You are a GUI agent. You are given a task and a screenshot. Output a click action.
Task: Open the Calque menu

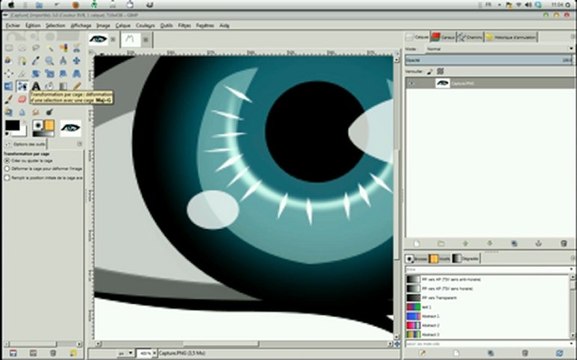(x=123, y=25)
